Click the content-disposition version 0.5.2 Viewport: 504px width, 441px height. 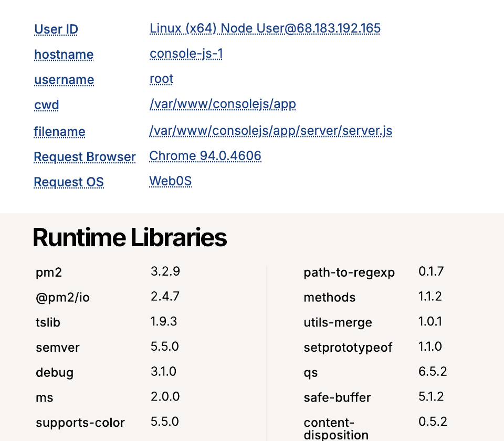pyautogui.click(x=433, y=422)
